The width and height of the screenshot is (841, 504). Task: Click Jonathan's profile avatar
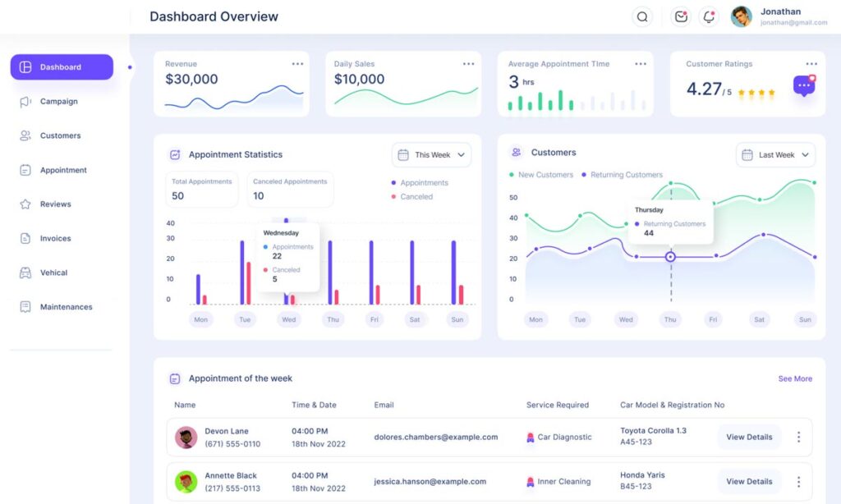pyautogui.click(x=742, y=16)
